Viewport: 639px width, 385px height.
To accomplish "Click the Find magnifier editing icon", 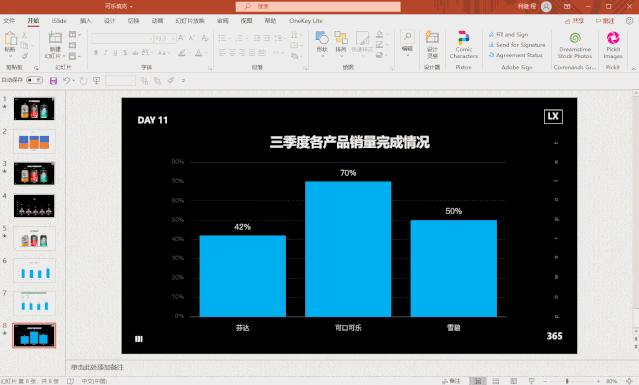I will pyautogui.click(x=407, y=37).
